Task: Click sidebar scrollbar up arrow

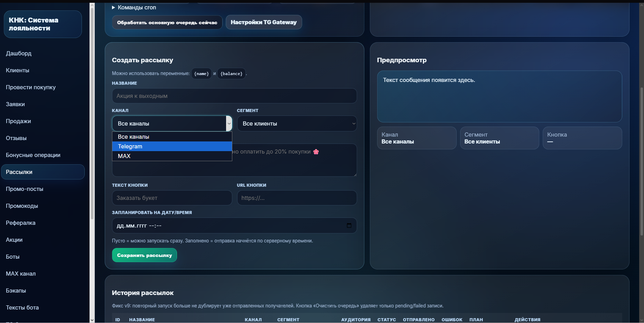Action: [92, 5]
